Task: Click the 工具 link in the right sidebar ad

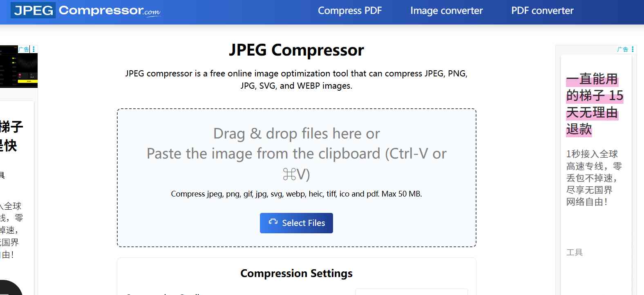Action: (x=575, y=253)
